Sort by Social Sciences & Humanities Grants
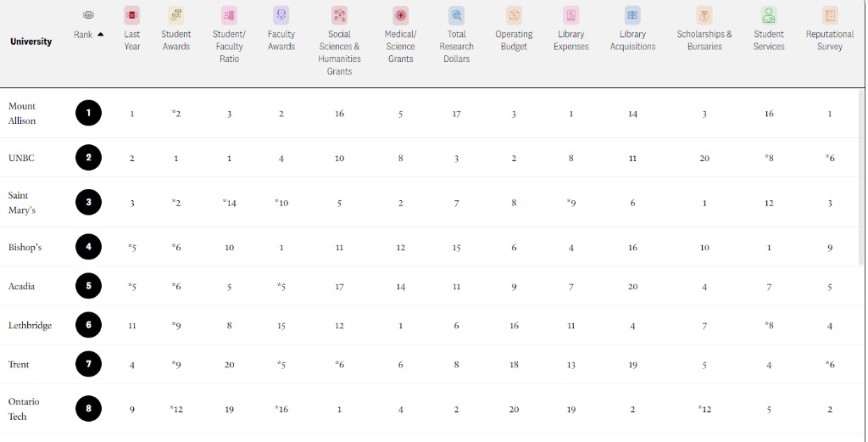The image size is (868, 442). (x=339, y=53)
